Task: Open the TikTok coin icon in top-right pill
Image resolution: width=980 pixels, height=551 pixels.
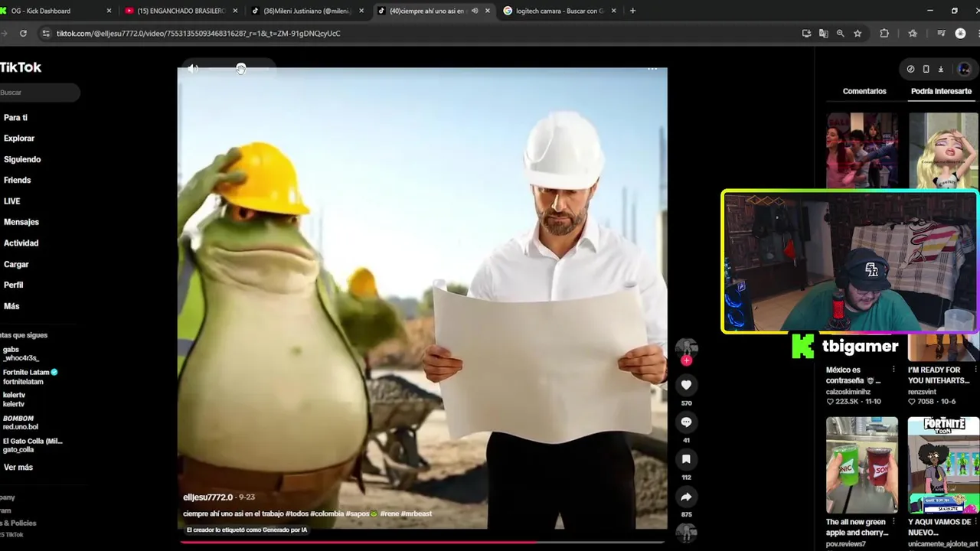Action: click(910, 69)
